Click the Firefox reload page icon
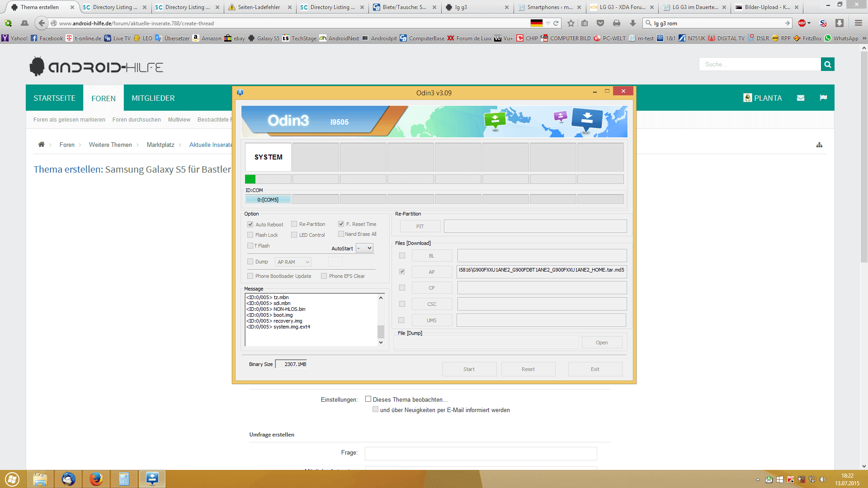868x488 pixels. point(556,23)
